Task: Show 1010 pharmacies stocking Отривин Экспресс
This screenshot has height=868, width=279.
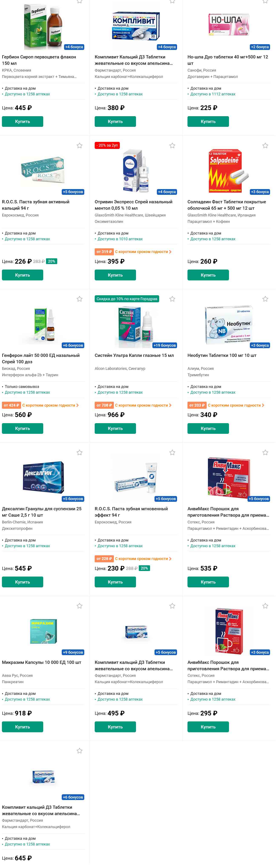Action: click(x=120, y=239)
